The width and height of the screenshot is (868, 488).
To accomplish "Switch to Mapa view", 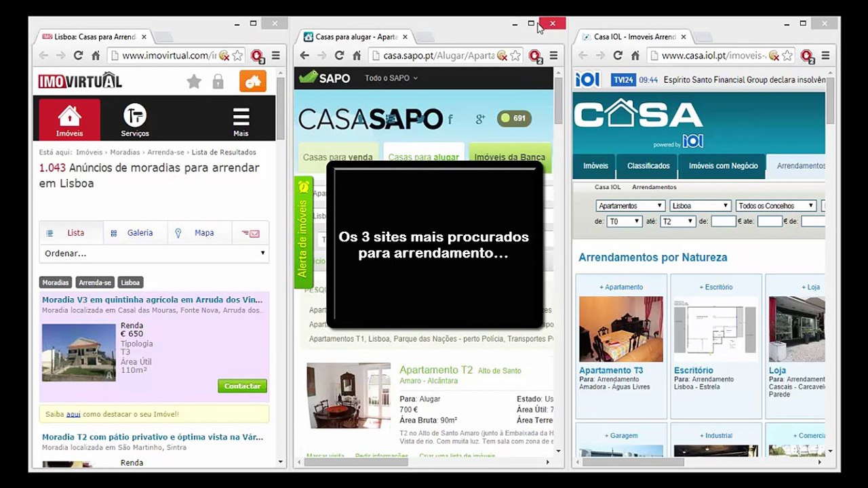I will click(x=195, y=232).
